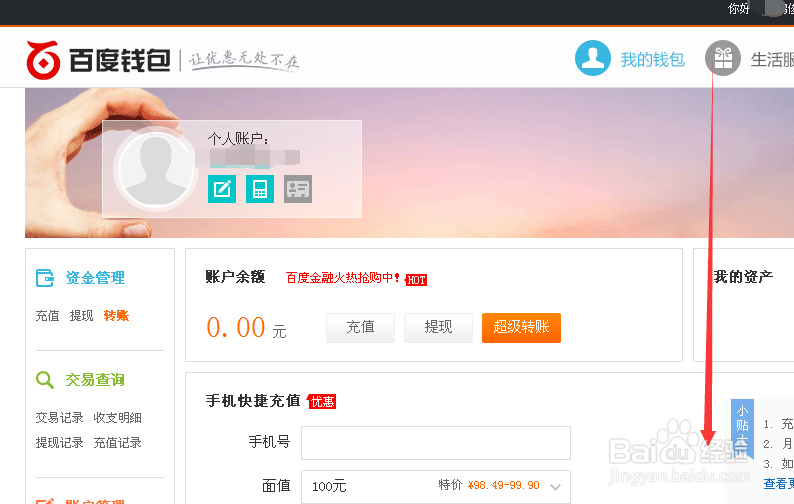Click the Baidu Wallet logo

98,60
